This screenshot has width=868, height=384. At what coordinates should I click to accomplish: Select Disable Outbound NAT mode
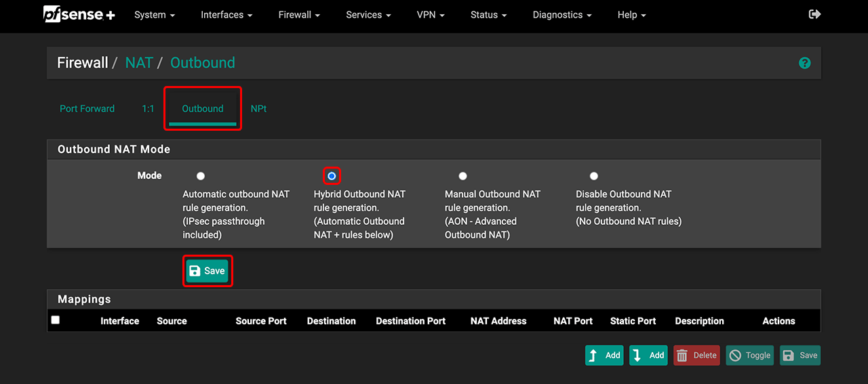pyautogui.click(x=594, y=176)
